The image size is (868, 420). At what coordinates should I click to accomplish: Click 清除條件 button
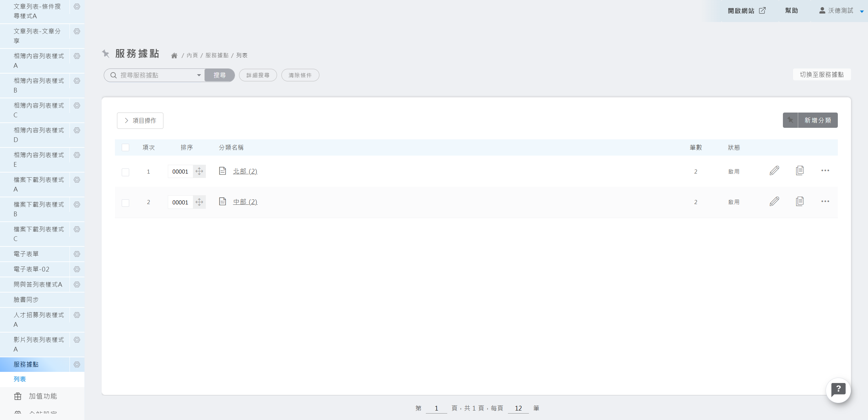point(300,75)
